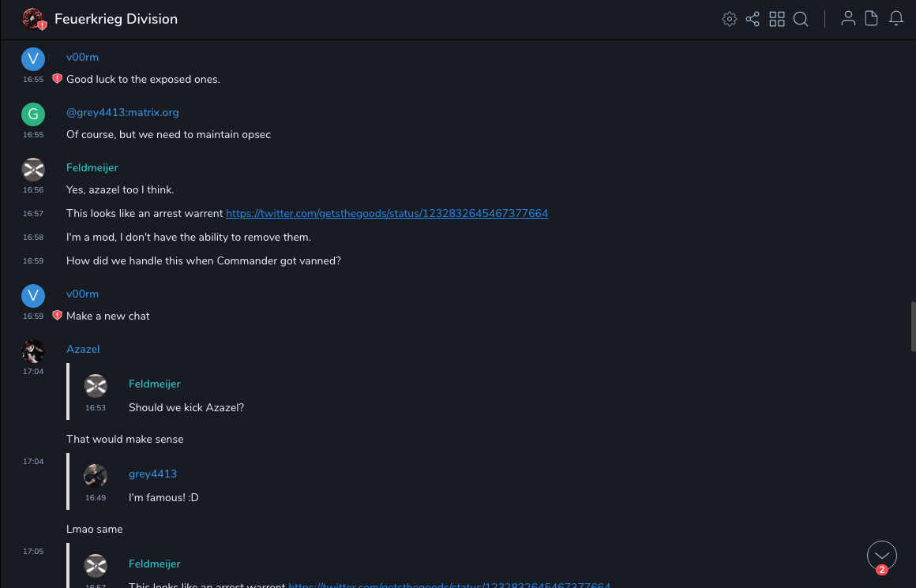This screenshot has height=588, width=916.
Task: Click the Feuerkrieg Division room title
Action: tap(116, 19)
